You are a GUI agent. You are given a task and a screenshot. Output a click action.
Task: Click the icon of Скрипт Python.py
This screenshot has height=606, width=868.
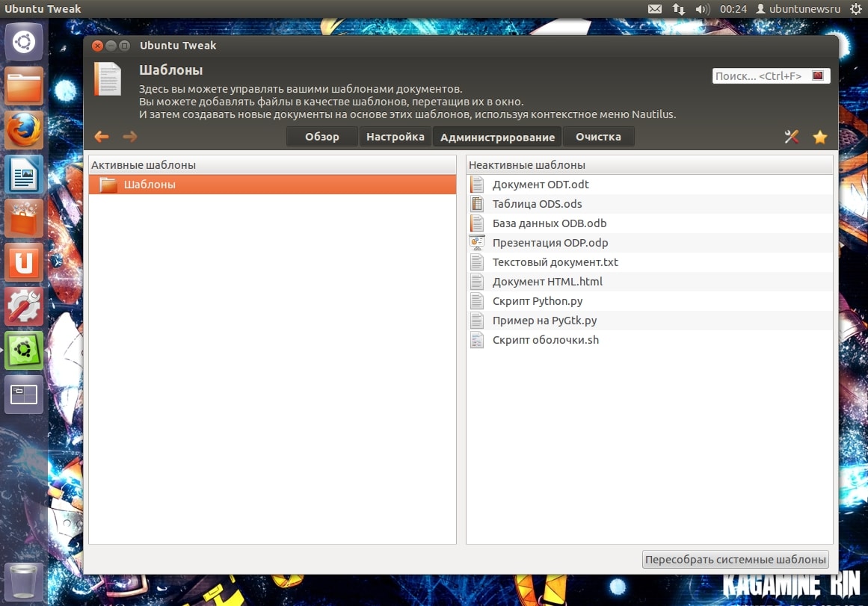click(x=477, y=300)
